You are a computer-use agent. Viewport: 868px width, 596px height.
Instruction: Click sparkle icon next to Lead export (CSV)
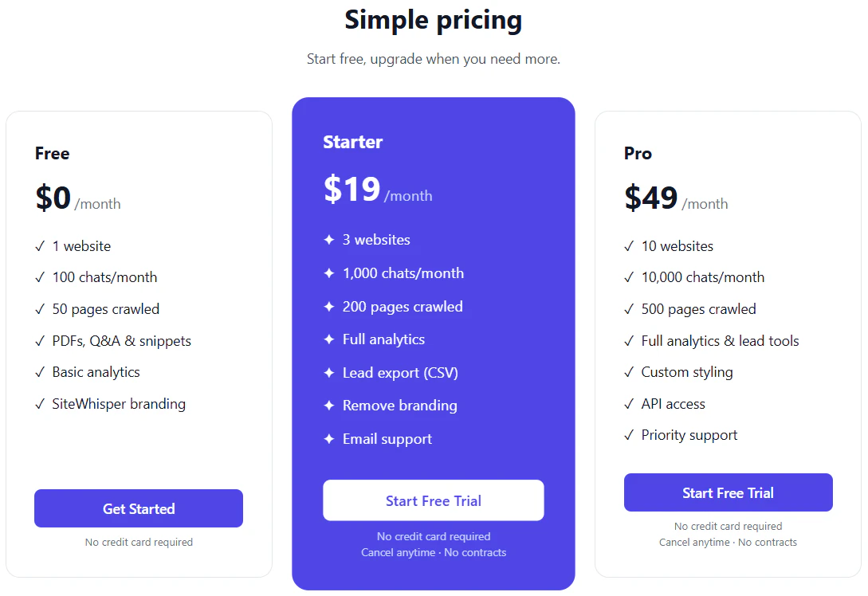(329, 372)
